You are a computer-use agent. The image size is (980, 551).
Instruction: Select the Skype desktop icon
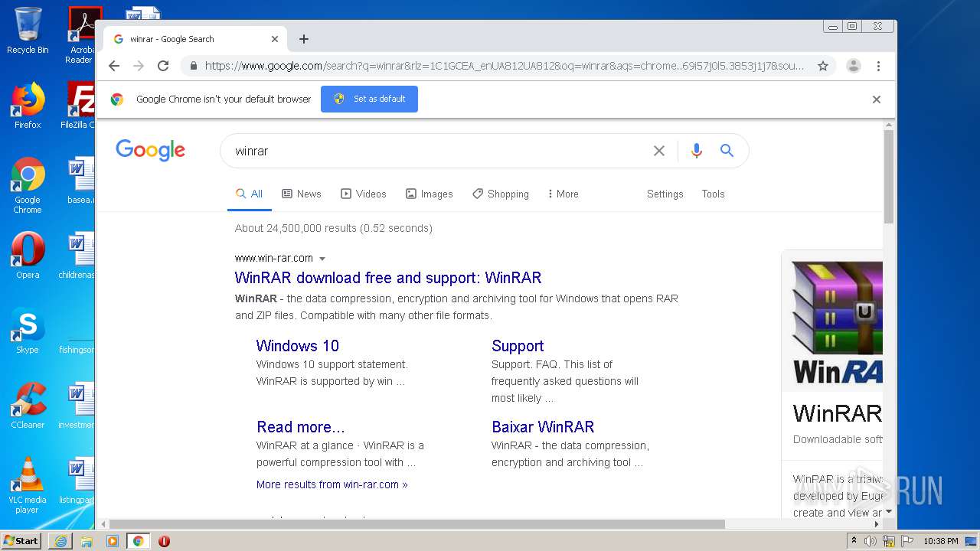(x=28, y=331)
